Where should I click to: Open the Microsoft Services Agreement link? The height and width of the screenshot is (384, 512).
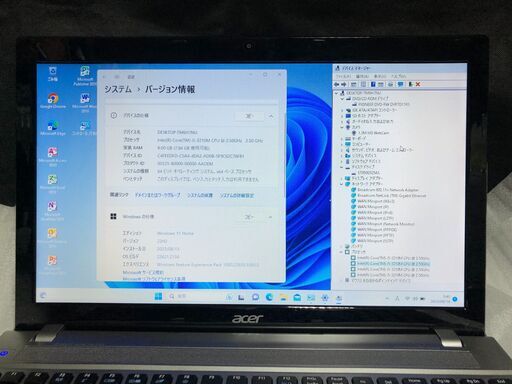point(143,273)
